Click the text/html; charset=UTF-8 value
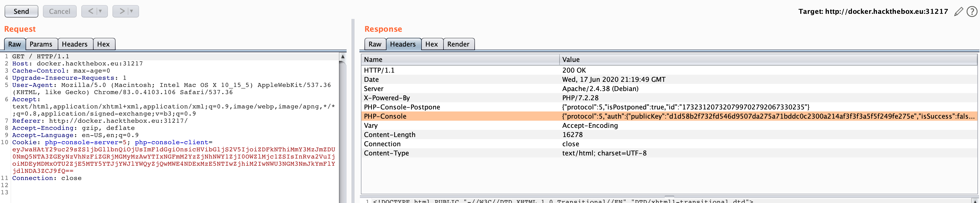Screen dimensions: 980x203 [604, 153]
